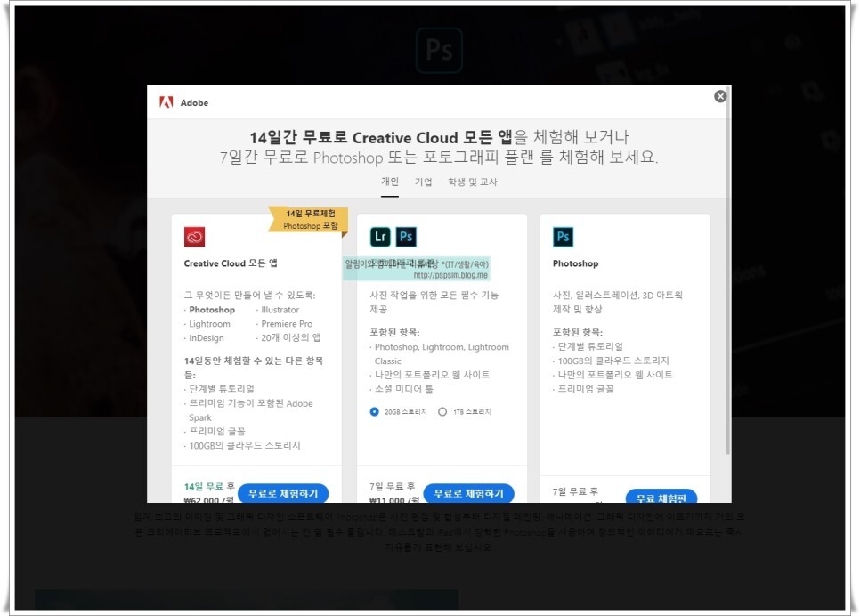Close the Adobe trial dialog
860x616 pixels.
pyautogui.click(x=720, y=96)
